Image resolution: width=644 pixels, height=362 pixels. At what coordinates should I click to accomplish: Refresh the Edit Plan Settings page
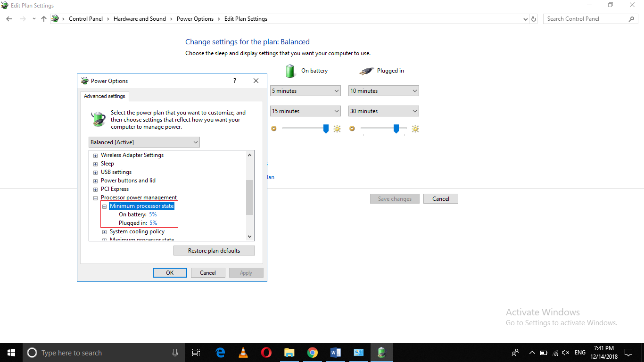click(533, 19)
